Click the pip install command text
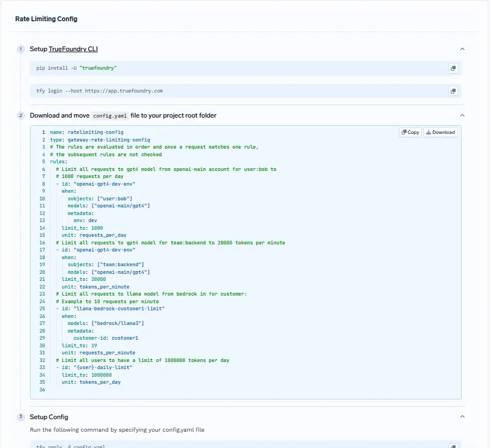Image resolution: width=491 pixels, height=448 pixels. (x=76, y=68)
